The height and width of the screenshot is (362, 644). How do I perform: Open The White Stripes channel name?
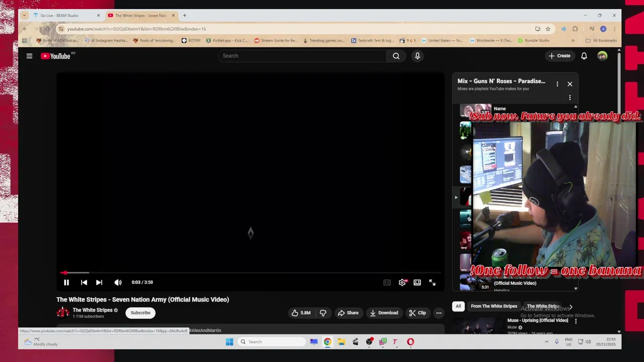click(x=93, y=310)
